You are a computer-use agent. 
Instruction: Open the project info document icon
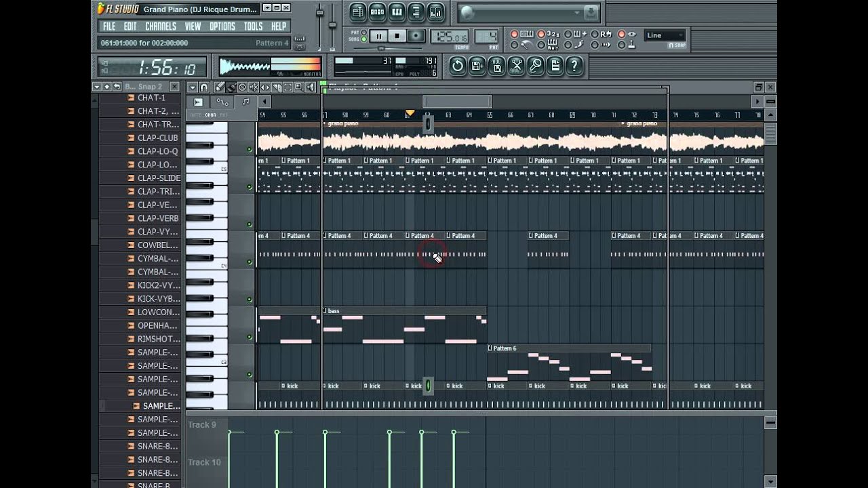(x=555, y=65)
